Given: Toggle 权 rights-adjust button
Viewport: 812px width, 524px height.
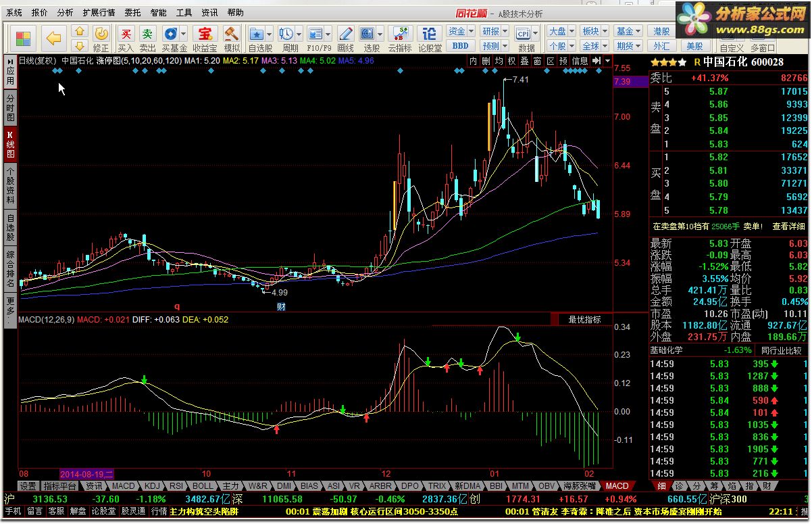Looking at the screenshot, I should pos(511,61).
